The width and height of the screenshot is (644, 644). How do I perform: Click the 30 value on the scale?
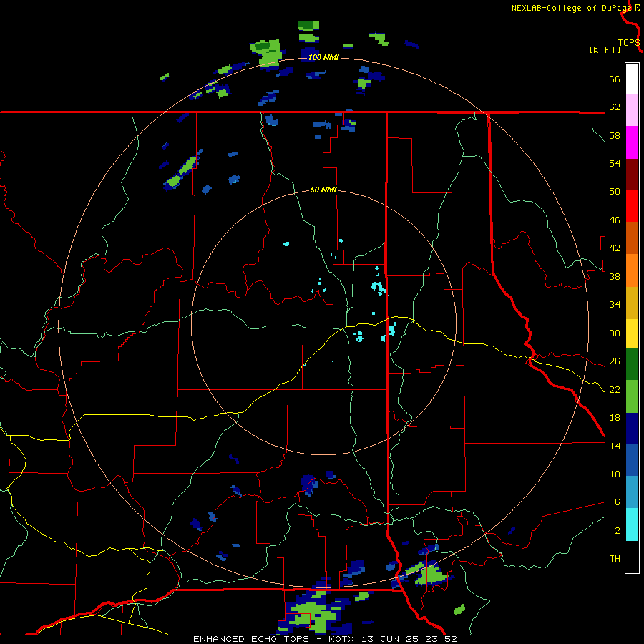615,333
